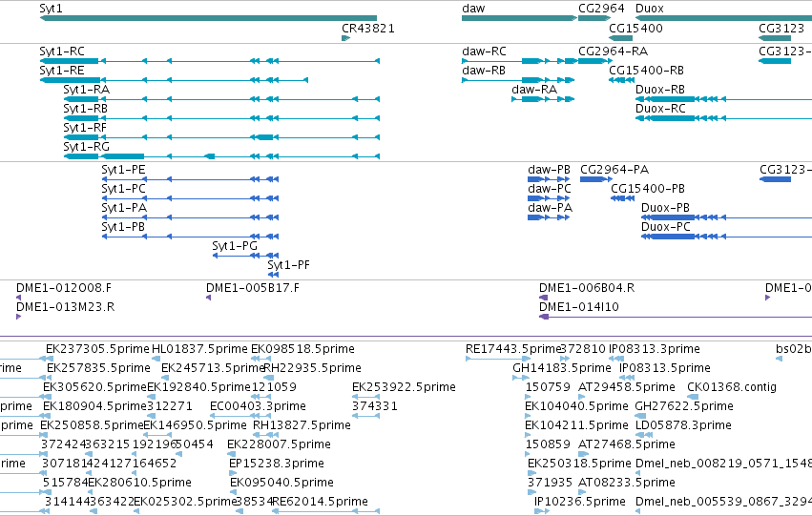Screen dimensions: 812x516
Task: Click the Duox-RB transcript label
Action: click(660, 90)
